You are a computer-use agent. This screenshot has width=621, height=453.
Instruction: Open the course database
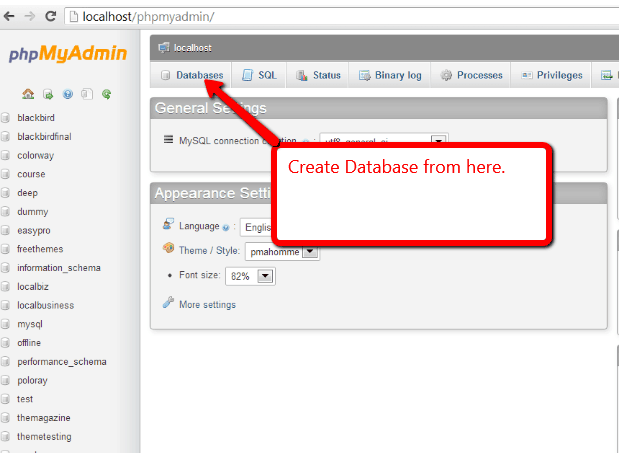point(31,174)
